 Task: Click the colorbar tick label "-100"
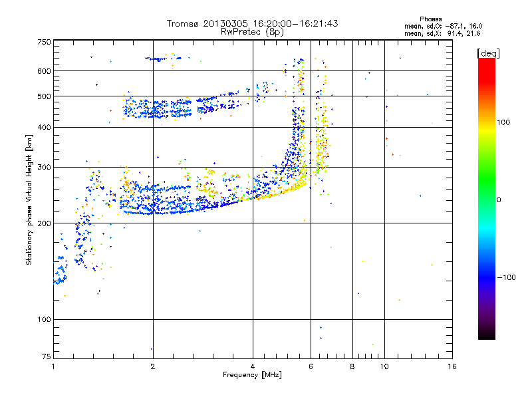pos(506,277)
